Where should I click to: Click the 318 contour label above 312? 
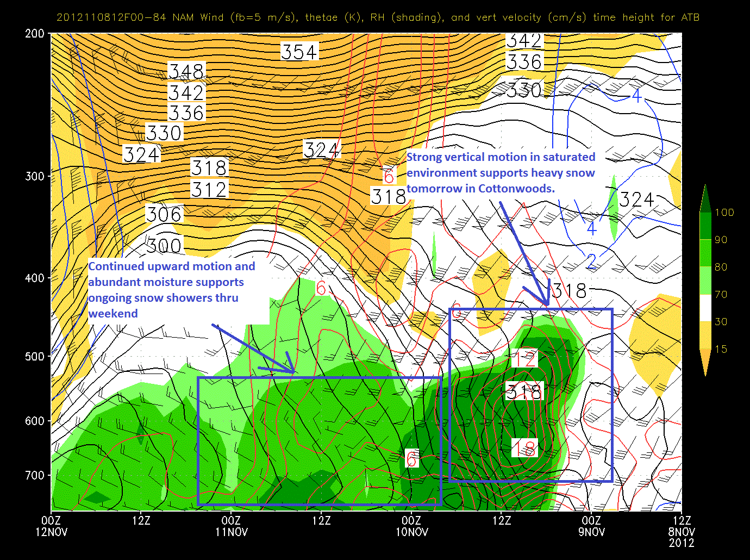pos(209,168)
